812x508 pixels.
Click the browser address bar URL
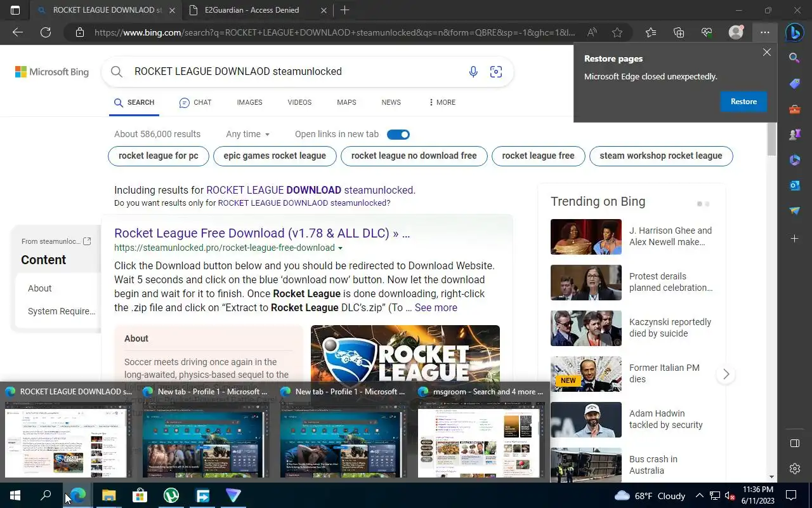[335, 32]
